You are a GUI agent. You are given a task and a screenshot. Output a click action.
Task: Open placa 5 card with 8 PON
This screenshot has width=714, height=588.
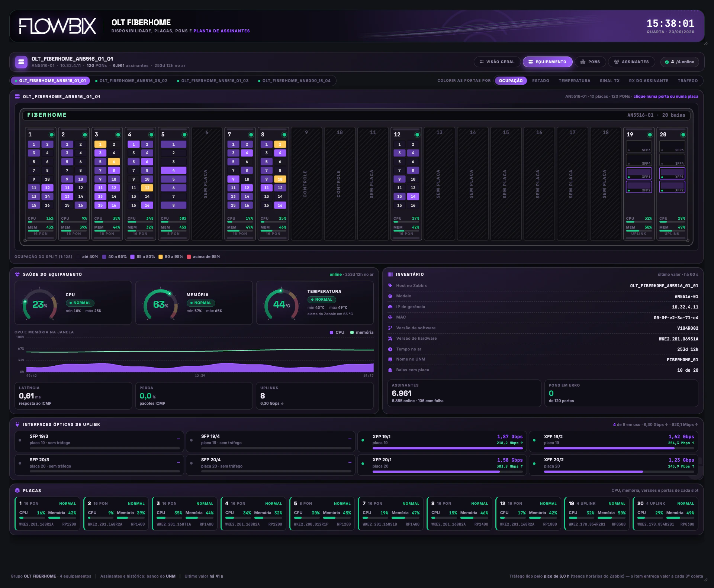322,514
